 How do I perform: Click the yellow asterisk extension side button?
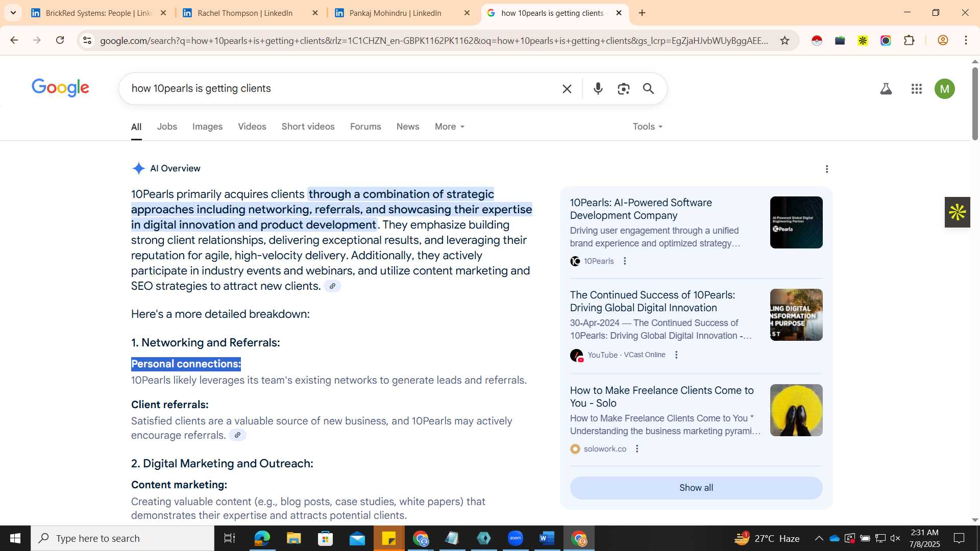[957, 212]
